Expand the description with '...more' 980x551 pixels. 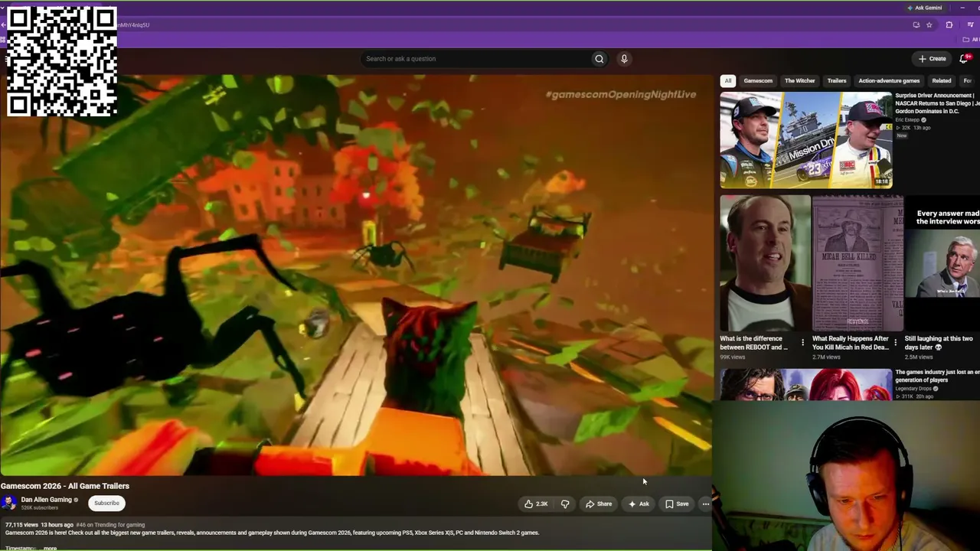click(x=49, y=548)
